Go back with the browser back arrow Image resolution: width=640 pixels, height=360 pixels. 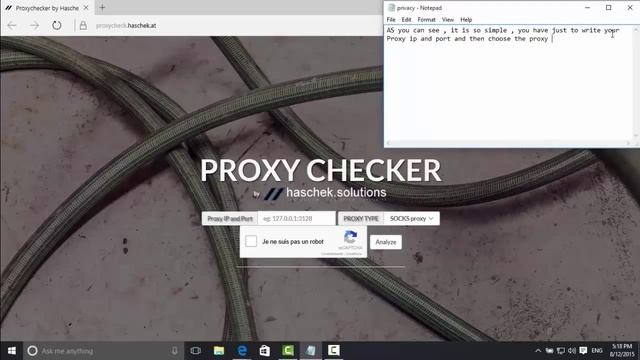(x=11, y=25)
